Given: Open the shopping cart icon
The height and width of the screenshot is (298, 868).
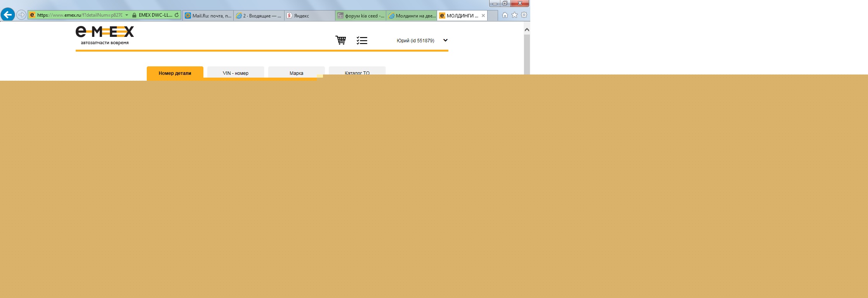Looking at the screenshot, I should click(x=340, y=40).
